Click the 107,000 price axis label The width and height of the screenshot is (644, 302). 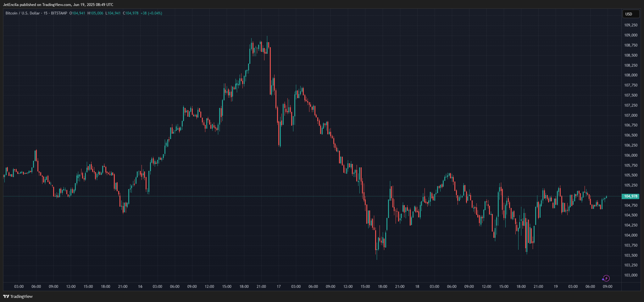[x=631, y=115]
